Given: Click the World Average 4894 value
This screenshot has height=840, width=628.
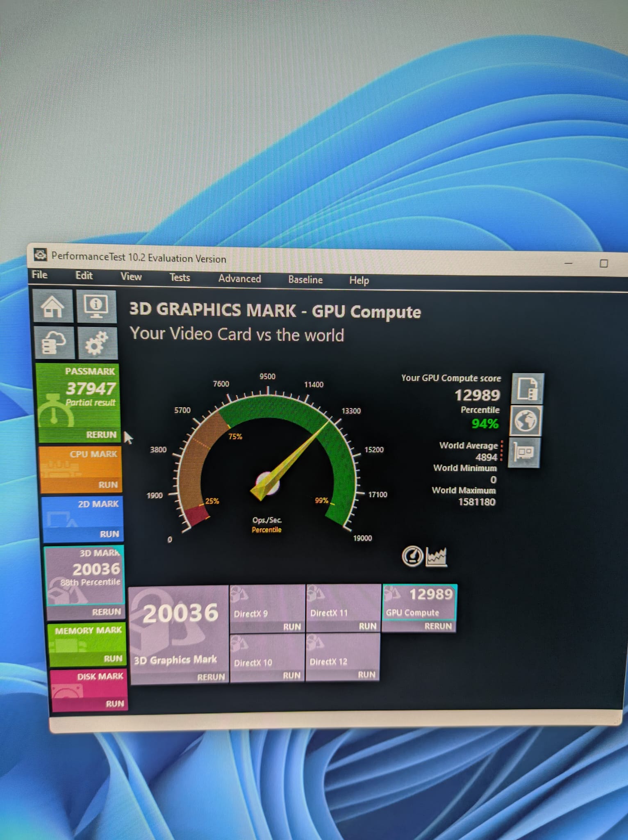Looking at the screenshot, I should tap(486, 457).
